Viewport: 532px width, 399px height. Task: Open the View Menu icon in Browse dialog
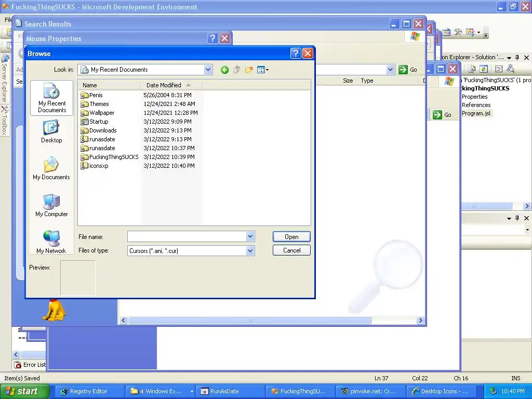262,70
